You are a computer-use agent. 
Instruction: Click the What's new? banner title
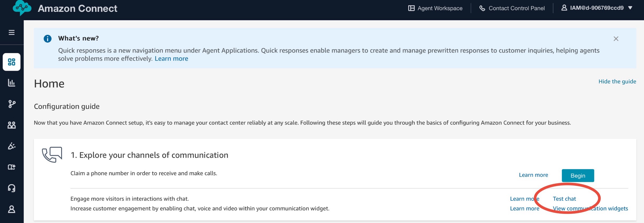(78, 38)
